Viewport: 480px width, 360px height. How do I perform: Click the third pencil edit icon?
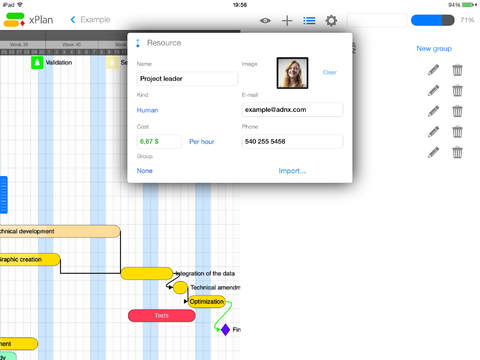pyautogui.click(x=433, y=111)
